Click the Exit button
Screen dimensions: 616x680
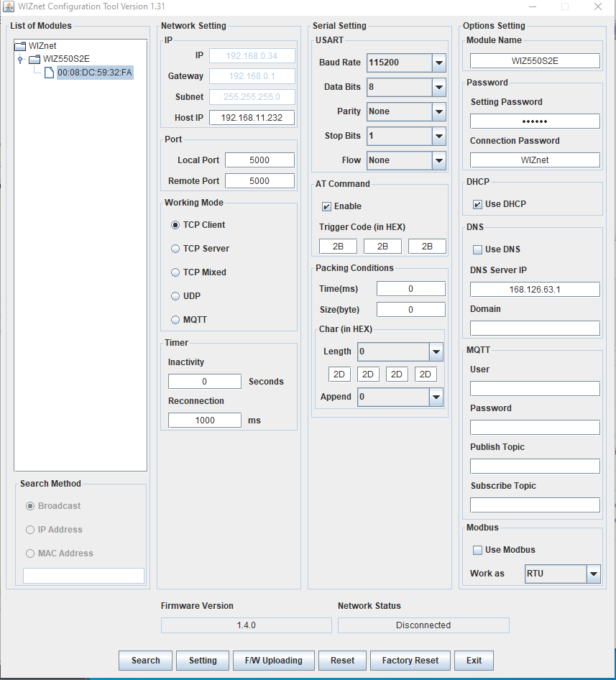point(474,661)
